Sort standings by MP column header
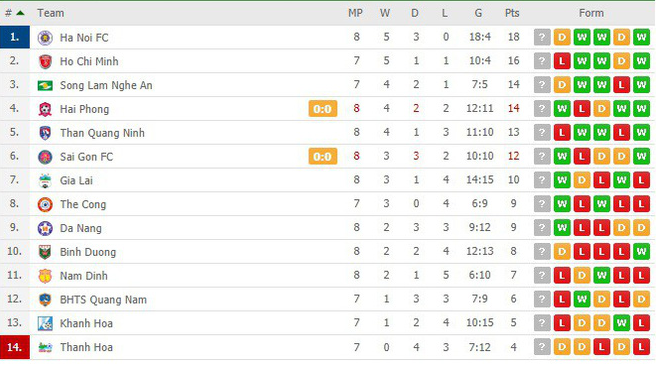The image size is (656, 366). point(355,13)
